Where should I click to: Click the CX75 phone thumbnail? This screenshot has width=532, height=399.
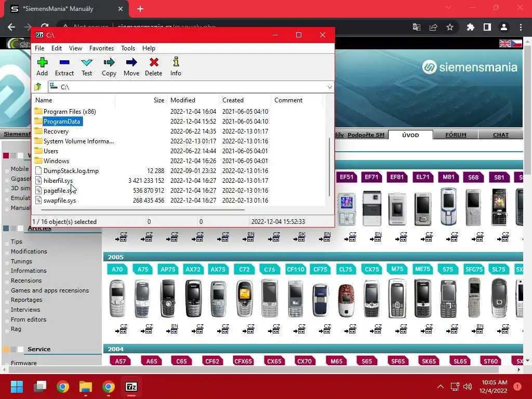click(371, 299)
